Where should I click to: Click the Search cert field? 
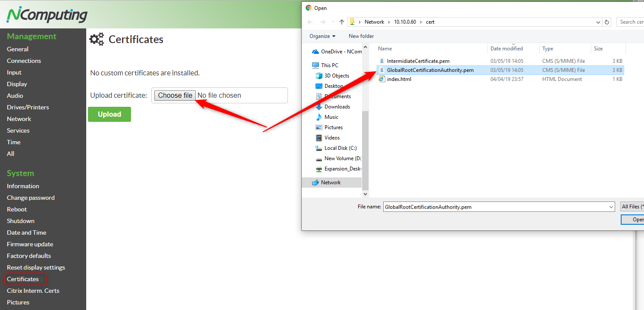[x=630, y=22]
